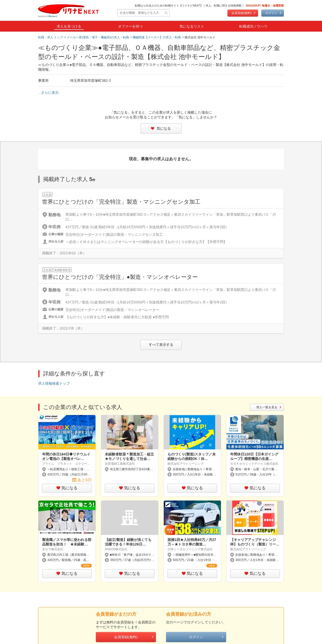Favorite the ものづくり(製造)スタッフ job with 気になる
The height and width of the screenshot is (644, 322).
(192, 488)
